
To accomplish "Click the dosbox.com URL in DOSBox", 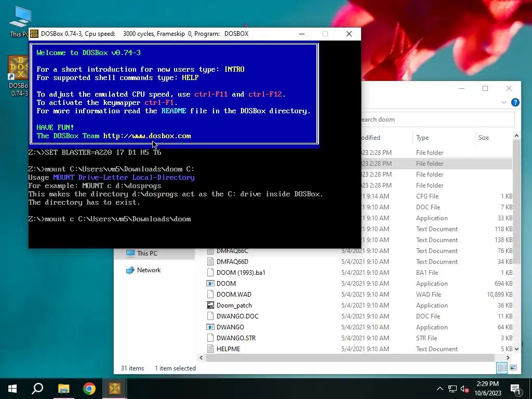I will click(x=147, y=136).
